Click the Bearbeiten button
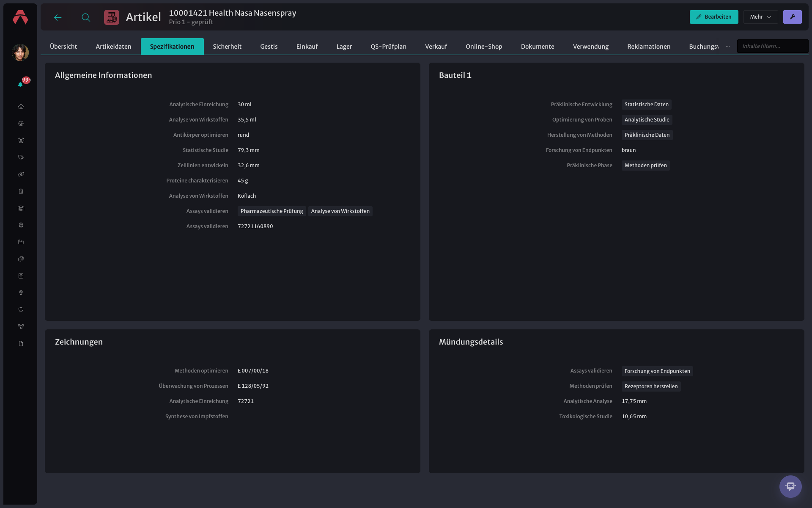Image resolution: width=812 pixels, height=508 pixels. pos(713,17)
